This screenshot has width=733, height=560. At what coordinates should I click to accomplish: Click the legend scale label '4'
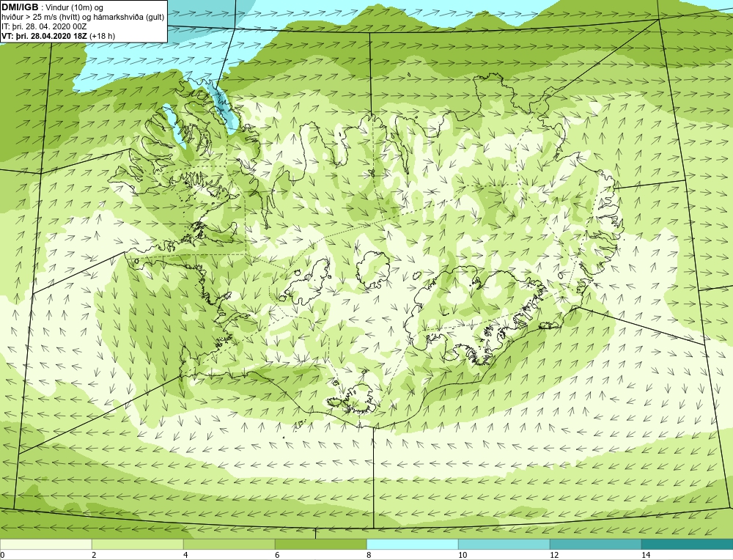coord(185,555)
